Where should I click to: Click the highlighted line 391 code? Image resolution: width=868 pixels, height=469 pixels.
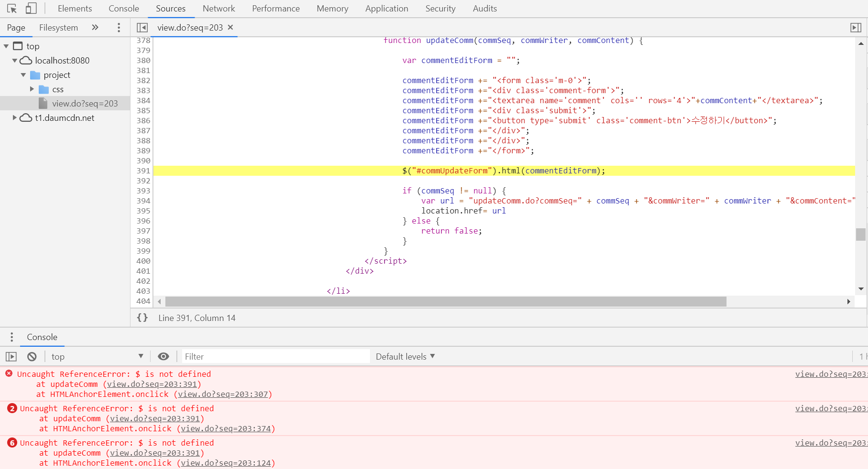504,171
